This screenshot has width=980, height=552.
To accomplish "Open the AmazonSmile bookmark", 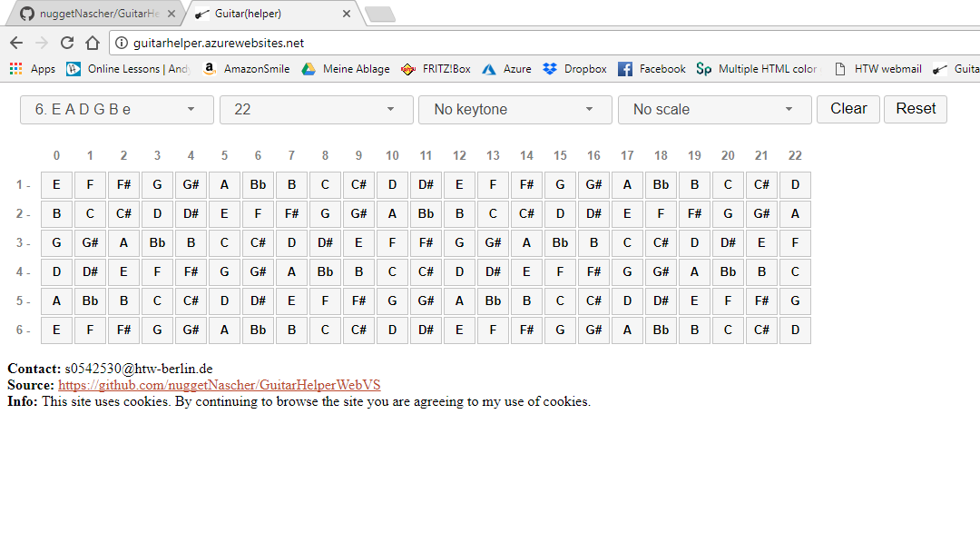I will [246, 69].
